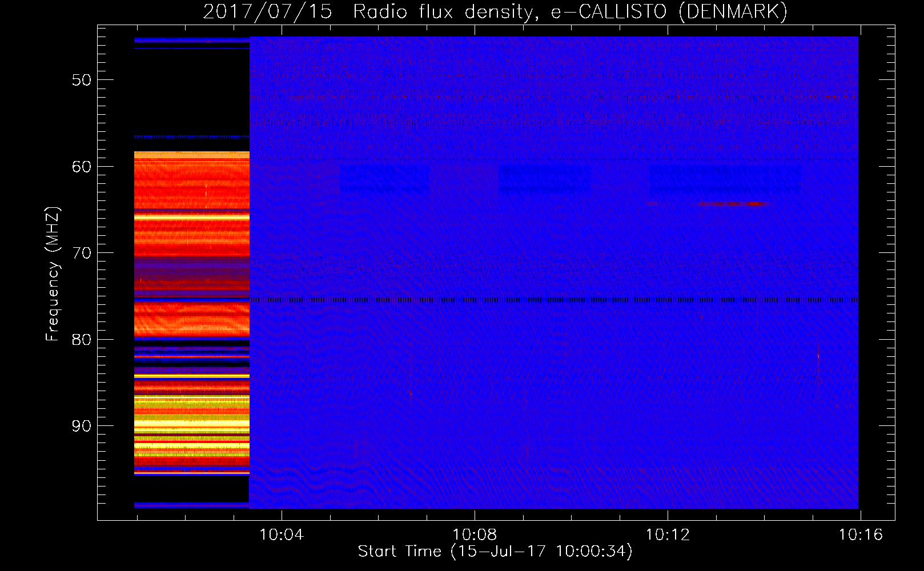
Task: Click the bright yellow band near 90 MHz
Action: [x=192, y=424]
